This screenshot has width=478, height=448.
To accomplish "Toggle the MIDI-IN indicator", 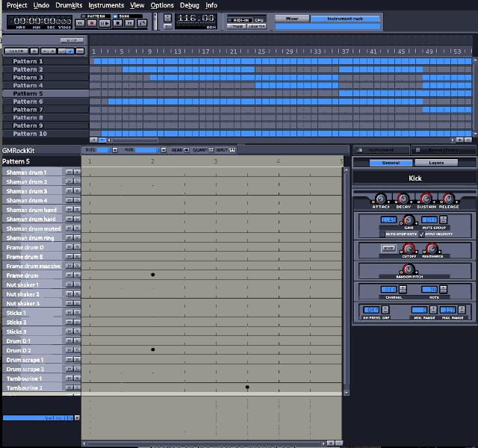I will [240, 20].
